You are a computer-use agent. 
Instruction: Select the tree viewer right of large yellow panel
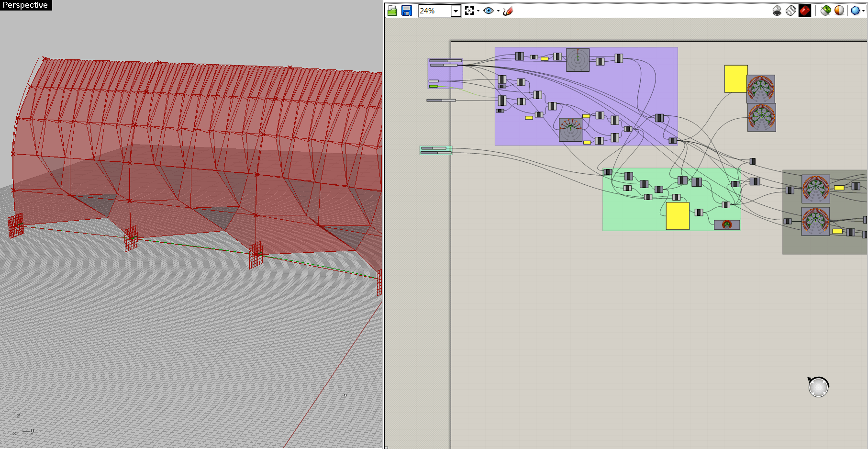(761, 89)
